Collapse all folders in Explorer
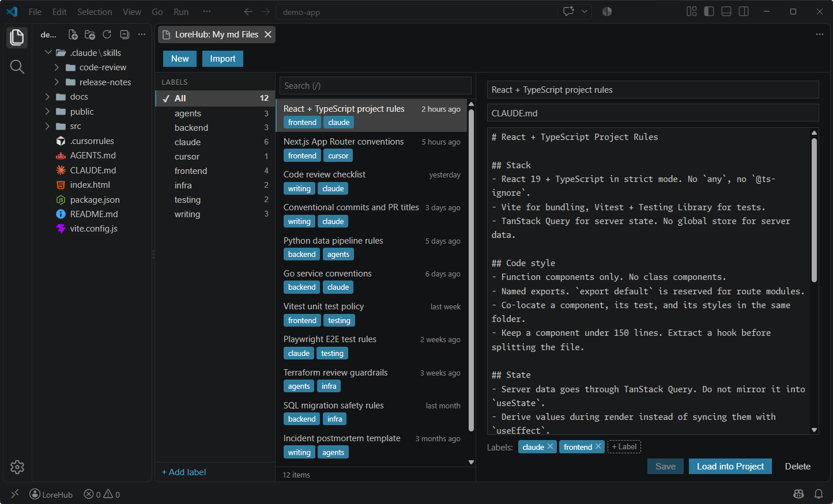Image resolution: width=833 pixels, height=504 pixels. 125,35
